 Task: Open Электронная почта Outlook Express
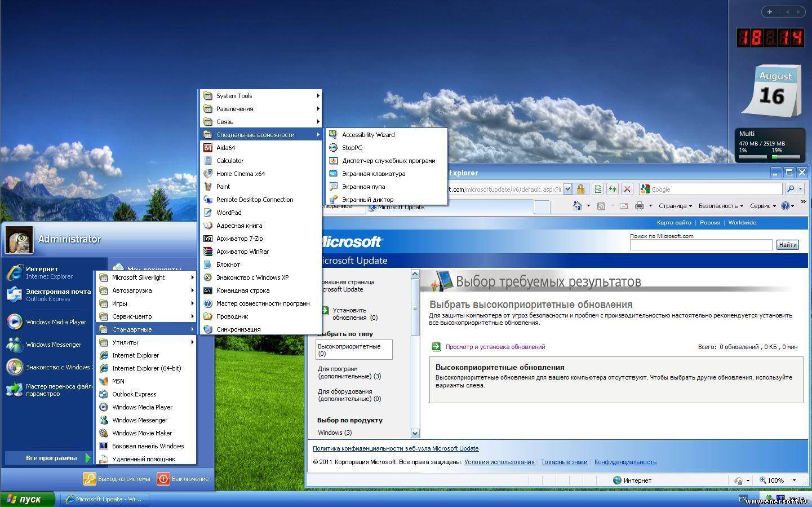(x=50, y=295)
